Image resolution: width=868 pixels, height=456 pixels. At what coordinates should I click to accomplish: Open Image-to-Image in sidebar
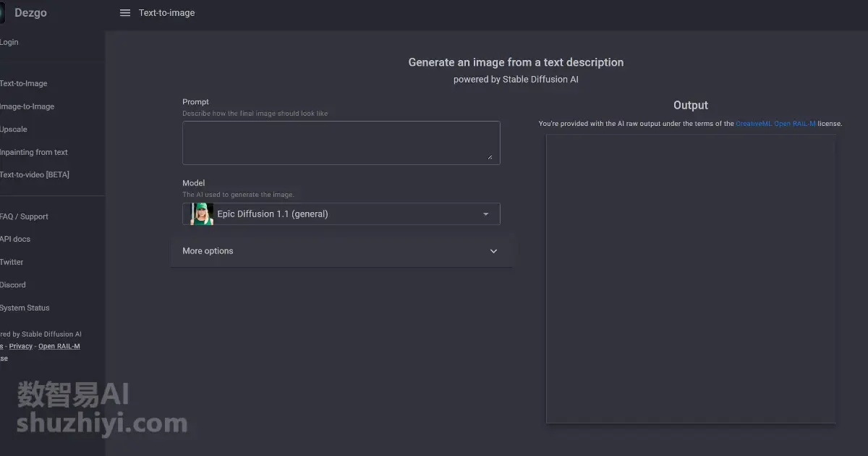click(x=27, y=106)
